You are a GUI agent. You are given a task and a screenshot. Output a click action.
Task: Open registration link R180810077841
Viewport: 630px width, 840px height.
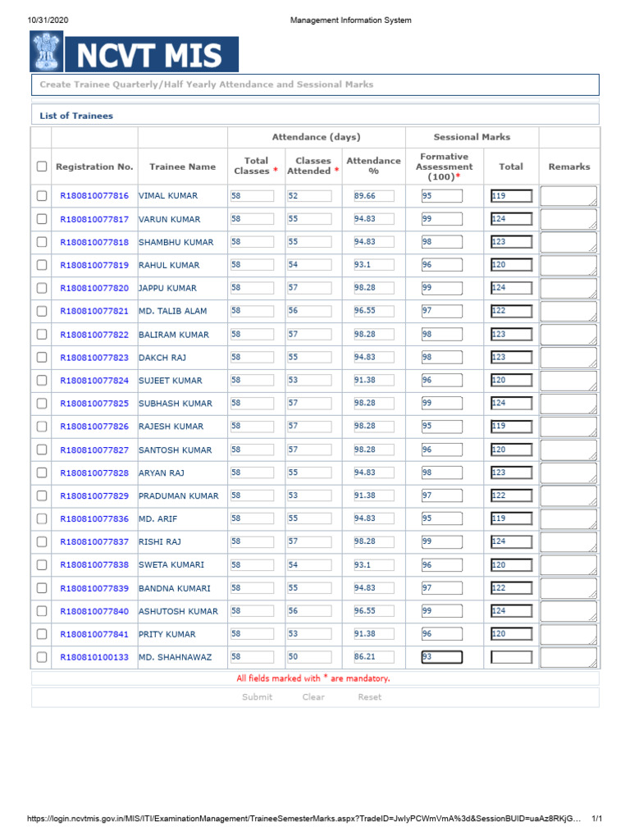(x=94, y=634)
